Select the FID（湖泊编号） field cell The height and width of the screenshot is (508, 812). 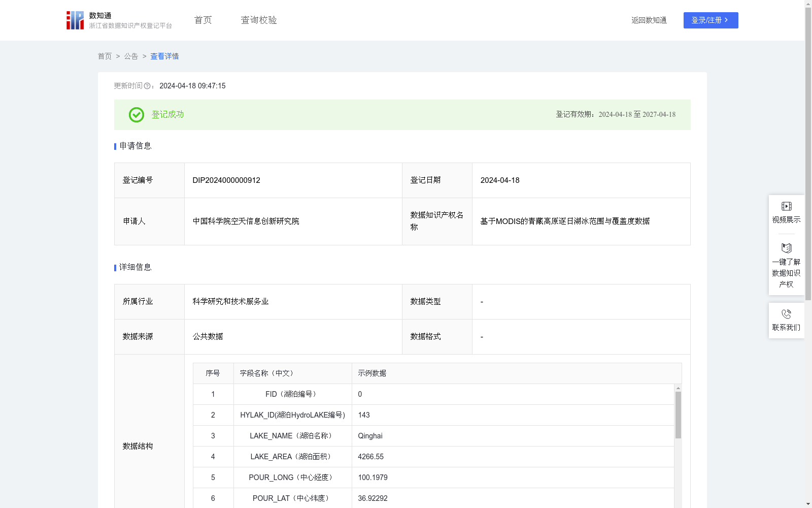click(293, 394)
